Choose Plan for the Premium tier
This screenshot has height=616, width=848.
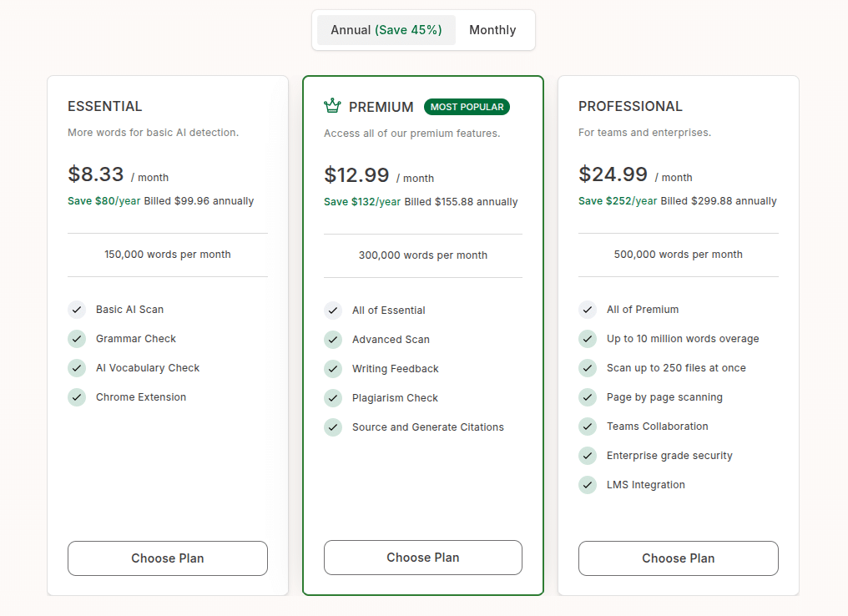coord(422,558)
